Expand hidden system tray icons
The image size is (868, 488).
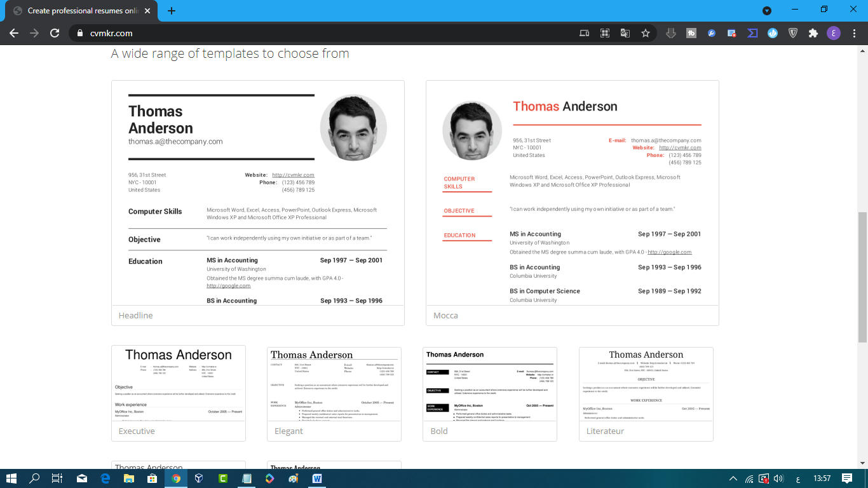point(733,478)
